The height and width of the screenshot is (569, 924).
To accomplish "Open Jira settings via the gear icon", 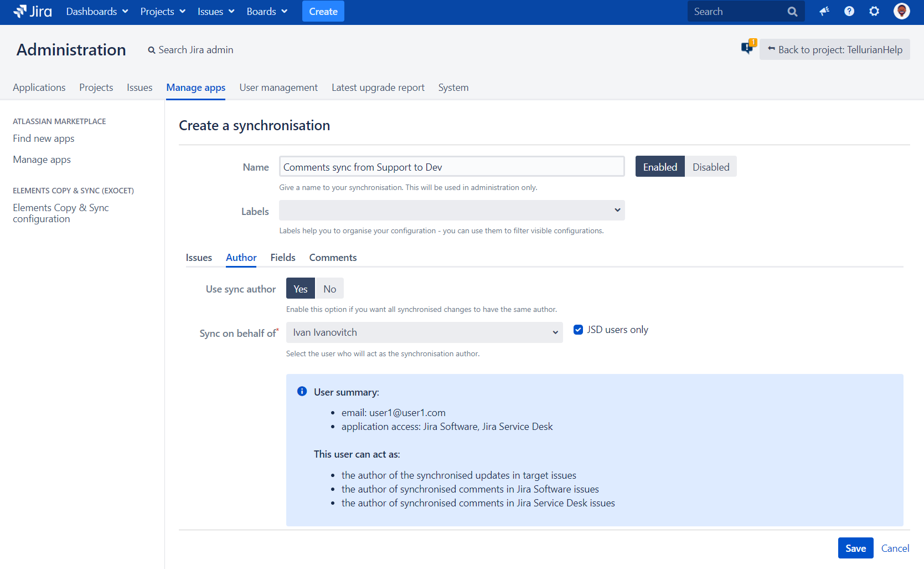I will pyautogui.click(x=874, y=11).
